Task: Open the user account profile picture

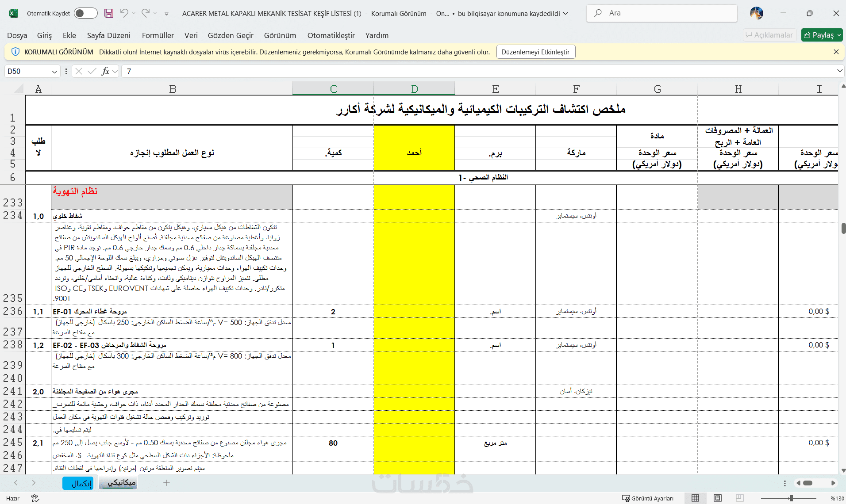Action: [757, 13]
